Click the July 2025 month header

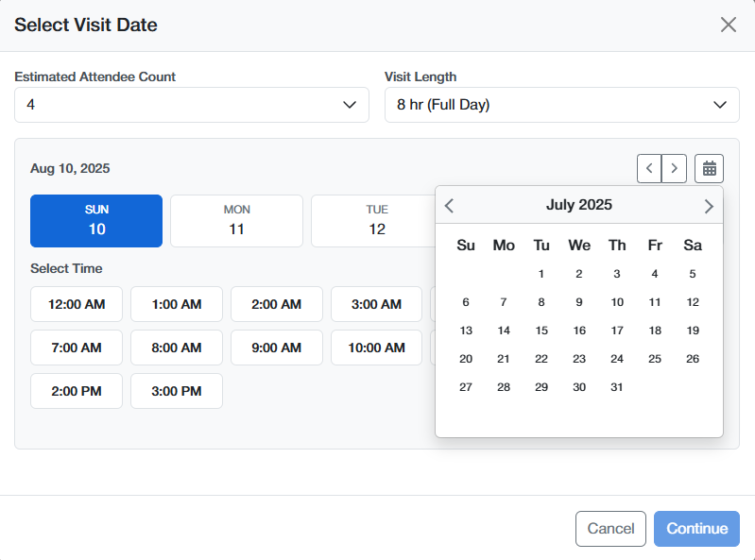tap(579, 205)
